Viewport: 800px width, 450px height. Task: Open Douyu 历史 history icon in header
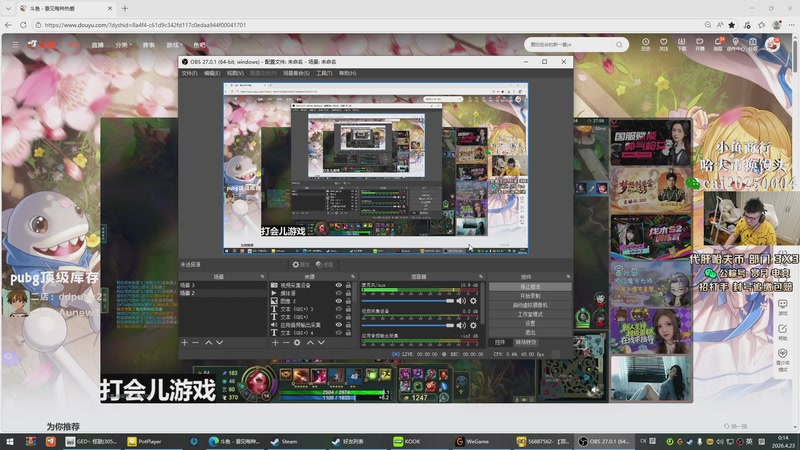tap(645, 44)
